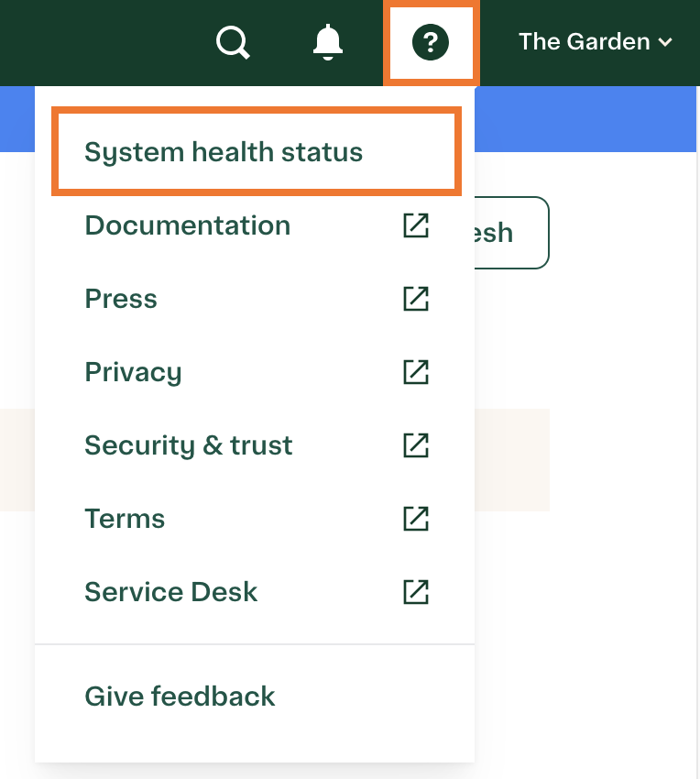This screenshot has height=779, width=700.
Task: Select System health status from the menu
Action: pos(224,151)
